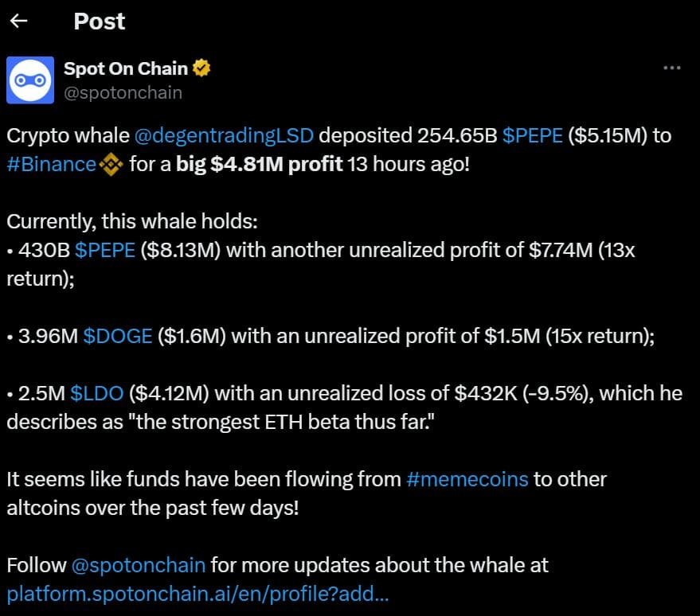Open the $DOGE cashtag link
This screenshot has height=616, width=700.
(118, 336)
